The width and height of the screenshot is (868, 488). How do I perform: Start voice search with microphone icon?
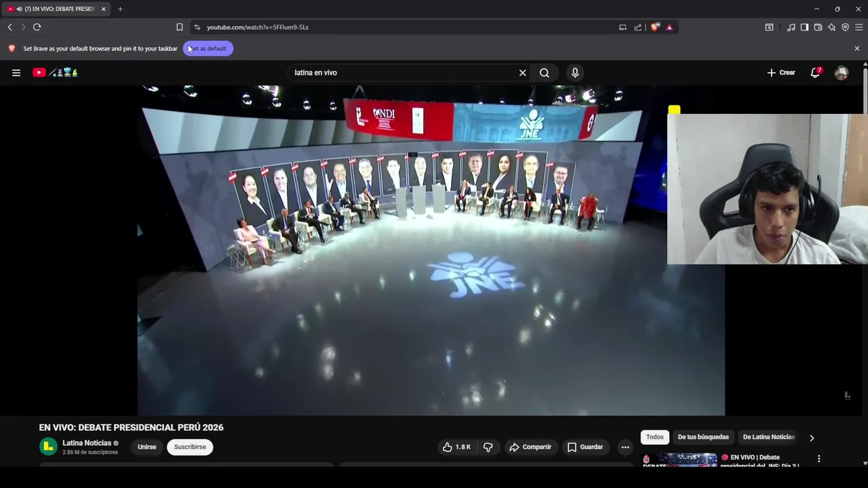click(575, 73)
